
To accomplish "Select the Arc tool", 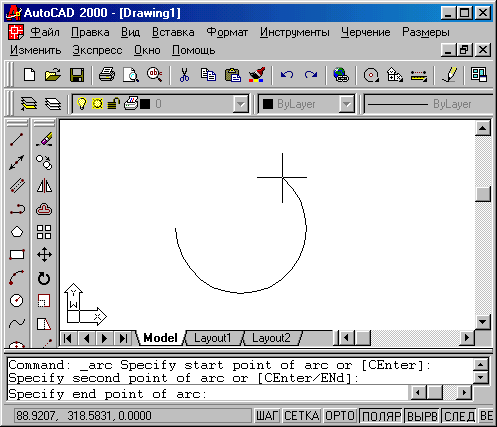I will (x=17, y=278).
